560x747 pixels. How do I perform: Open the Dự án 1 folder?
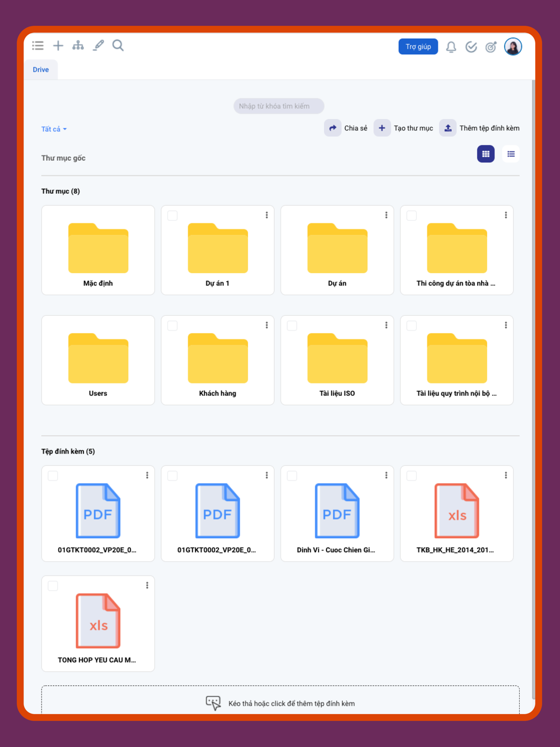point(218,250)
